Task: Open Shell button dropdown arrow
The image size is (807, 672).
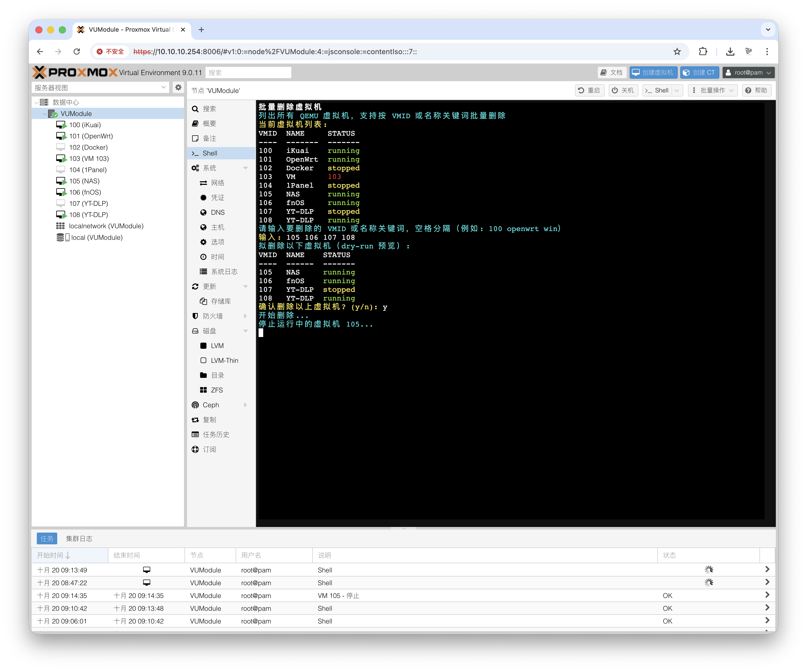Action: pyautogui.click(x=677, y=91)
